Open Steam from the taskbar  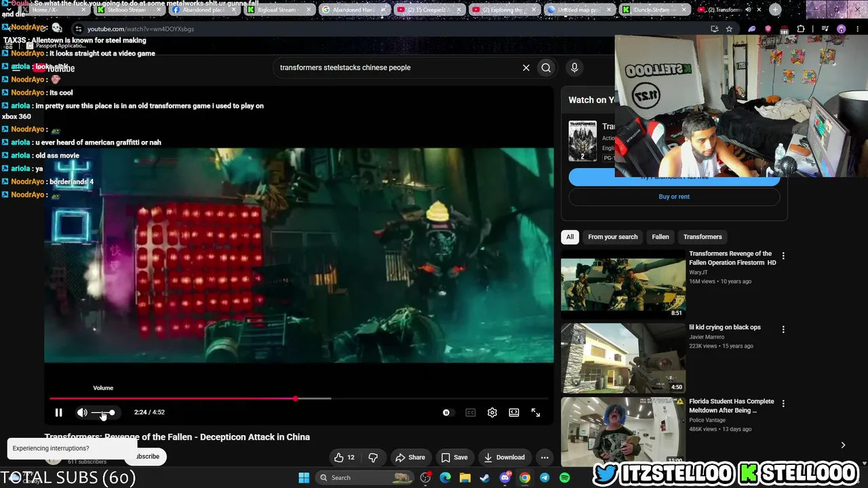pyautogui.click(x=485, y=478)
